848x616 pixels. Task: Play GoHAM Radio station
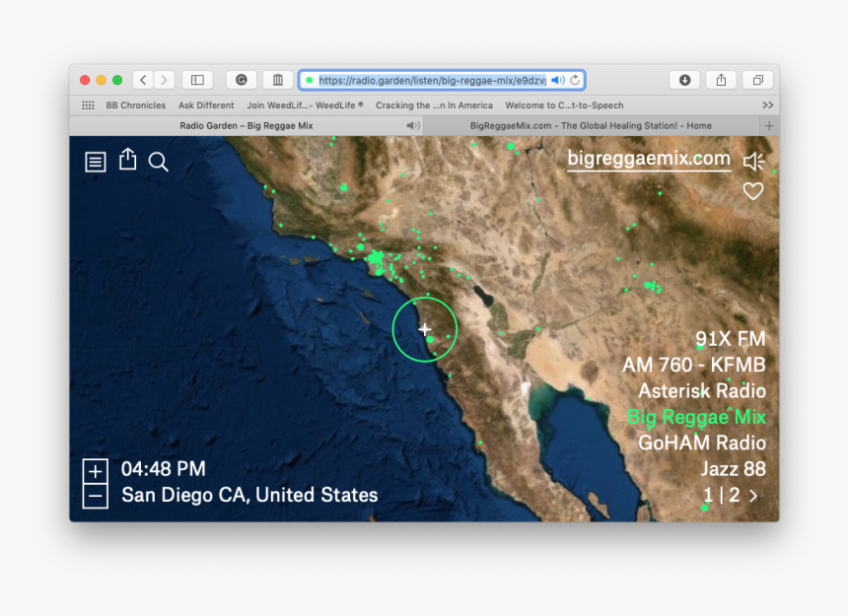702,443
